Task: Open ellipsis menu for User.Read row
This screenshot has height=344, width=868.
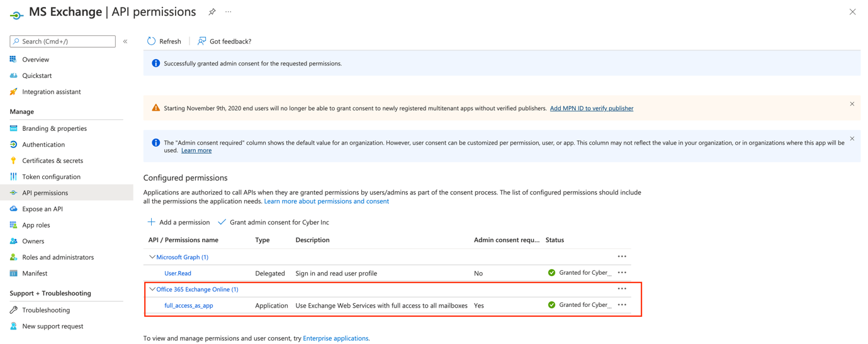Action: pyautogui.click(x=622, y=273)
